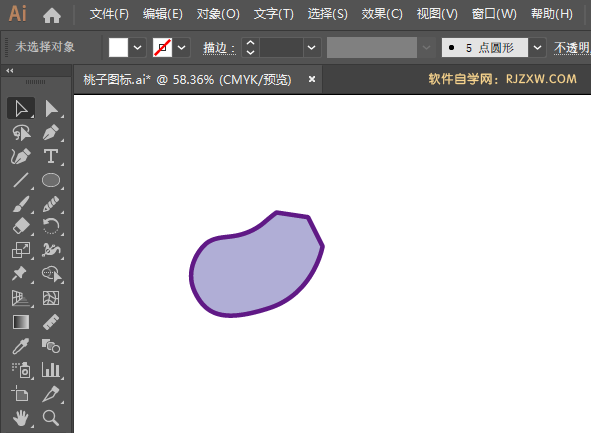The image size is (591, 433).
Task: Expand the stroke color dropdown arrow
Action: (x=182, y=47)
